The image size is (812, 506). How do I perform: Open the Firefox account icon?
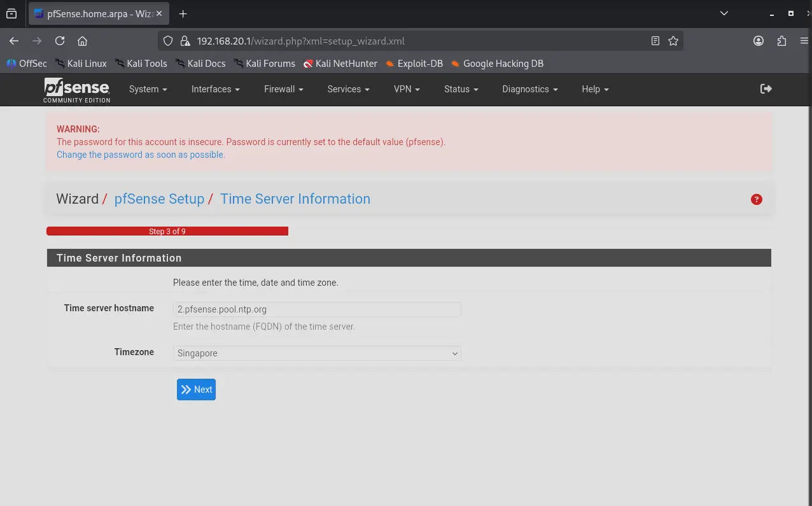759,41
